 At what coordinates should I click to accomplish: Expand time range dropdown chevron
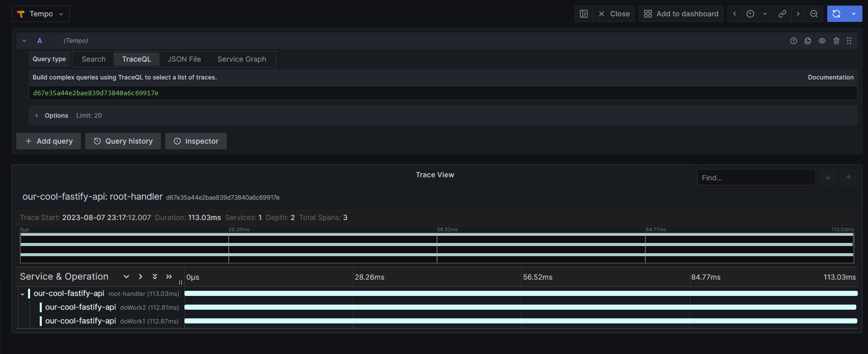point(765,14)
